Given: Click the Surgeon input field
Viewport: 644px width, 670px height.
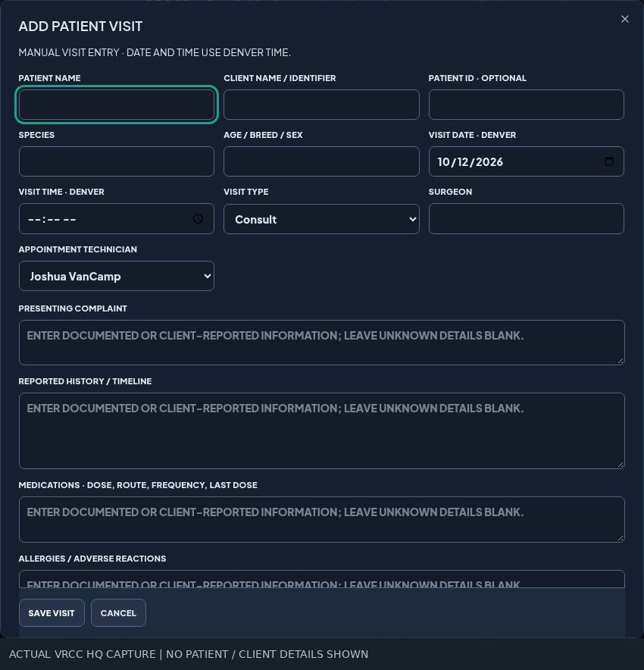Looking at the screenshot, I should pos(526,219).
